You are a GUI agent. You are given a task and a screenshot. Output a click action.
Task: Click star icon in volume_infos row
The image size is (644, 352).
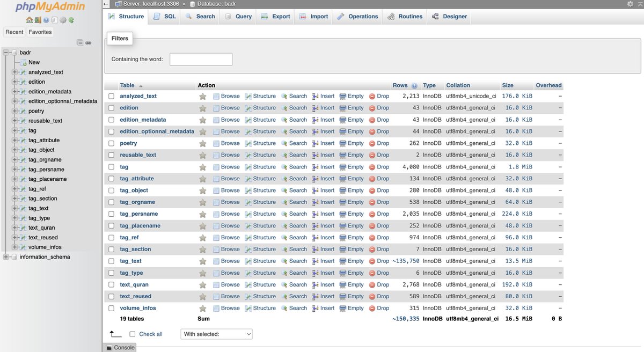[x=202, y=309]
